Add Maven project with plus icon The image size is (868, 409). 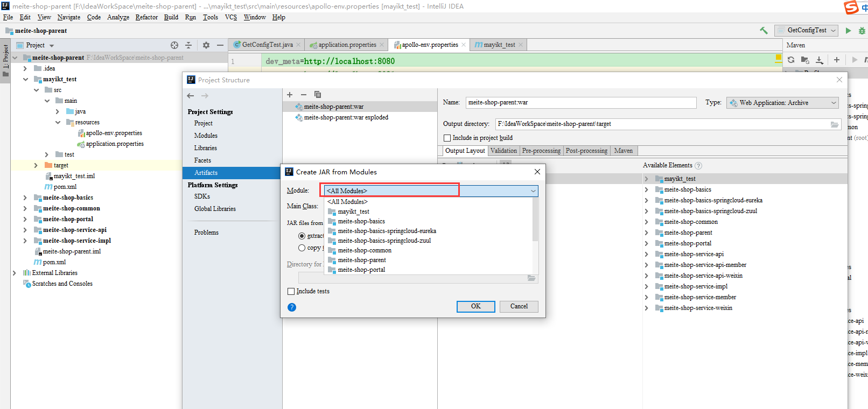(837, 60)
